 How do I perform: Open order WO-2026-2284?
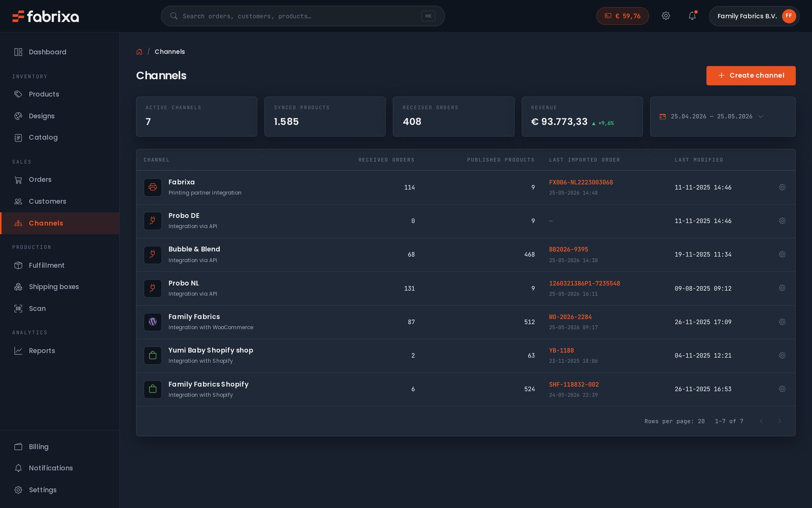570,317
